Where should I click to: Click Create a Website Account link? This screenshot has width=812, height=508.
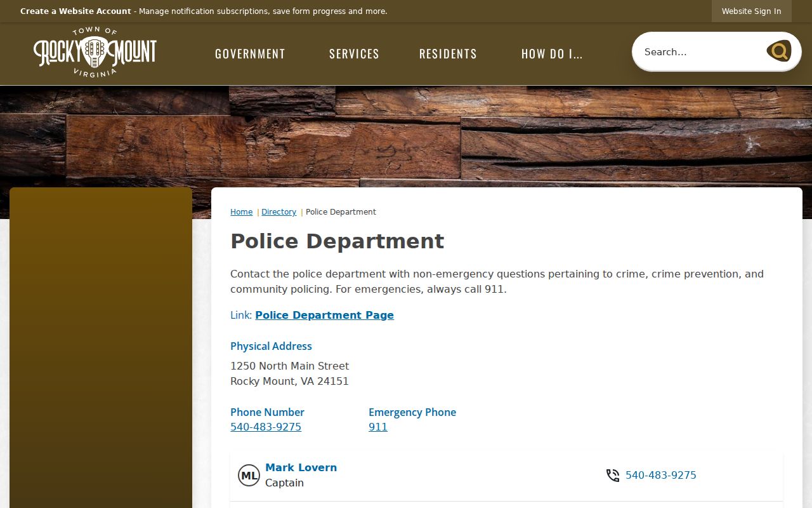[75, 11]
